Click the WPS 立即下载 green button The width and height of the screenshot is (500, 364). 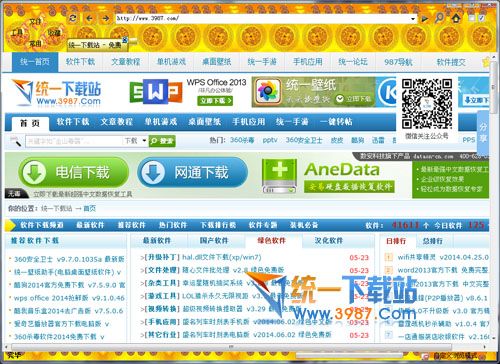[215, 100]
